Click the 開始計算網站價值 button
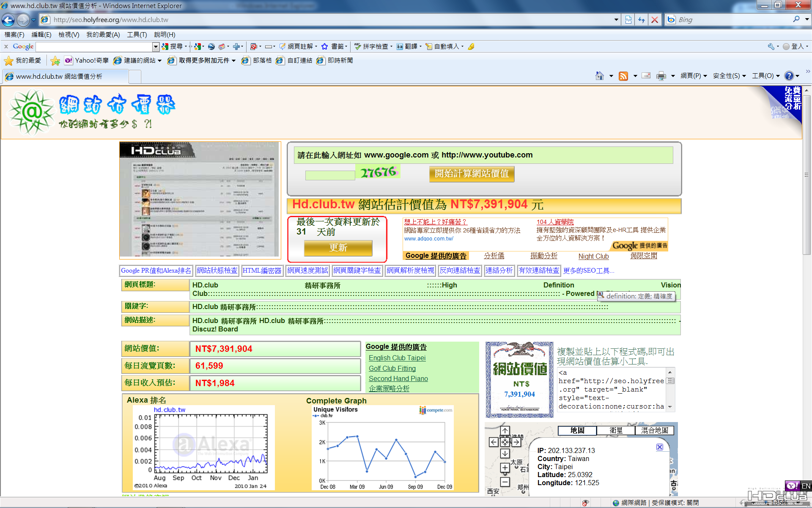The image size is (812, 508). click(x=472, y=174)
